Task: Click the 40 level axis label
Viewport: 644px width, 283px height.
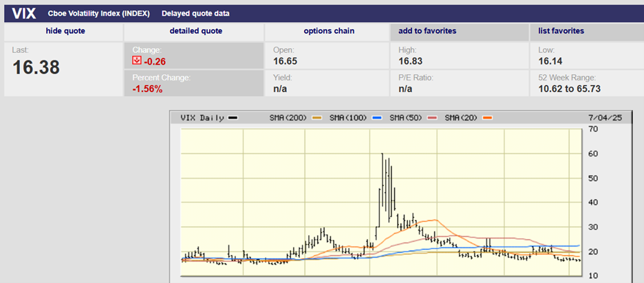Action: (x=592, y=203)
